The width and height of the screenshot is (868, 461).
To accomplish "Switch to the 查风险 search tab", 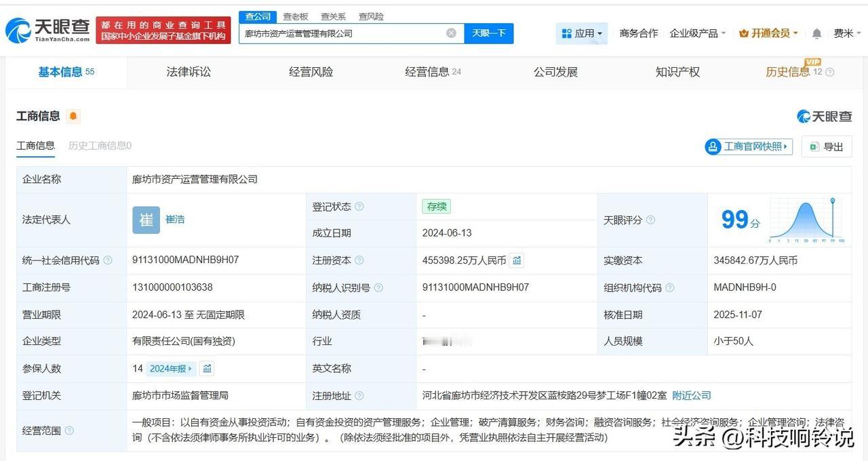I will (371, 16).
